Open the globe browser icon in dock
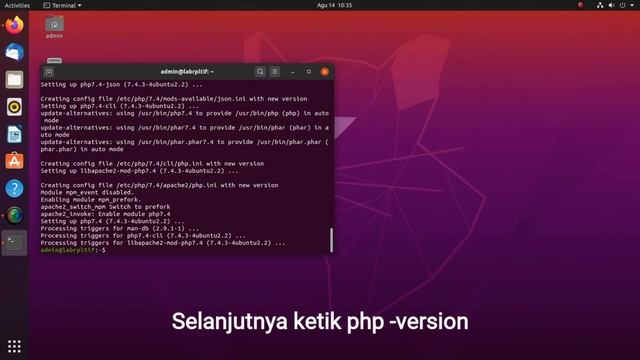The image size is (640, 360). click(x=14, y=216)
